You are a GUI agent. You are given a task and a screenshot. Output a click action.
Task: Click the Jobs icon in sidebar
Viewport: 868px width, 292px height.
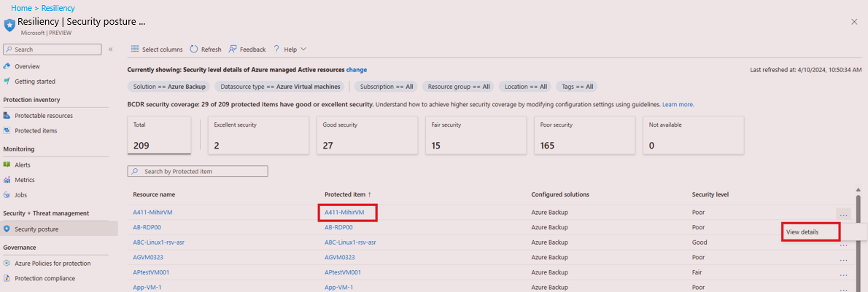point(7,194)
